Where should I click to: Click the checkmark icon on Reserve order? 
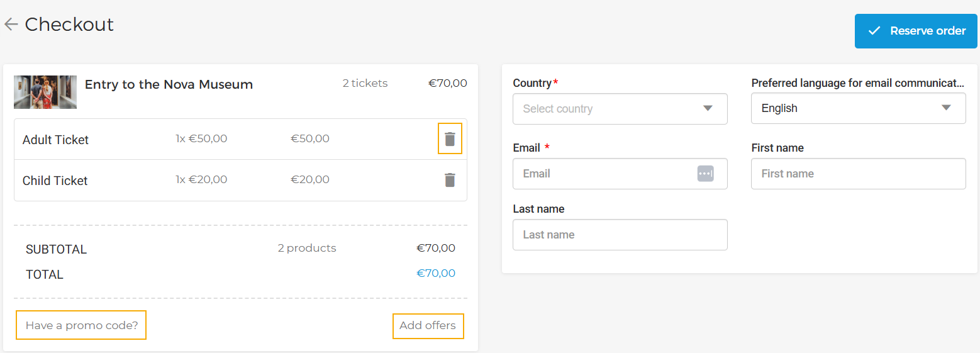pos(874,31)
